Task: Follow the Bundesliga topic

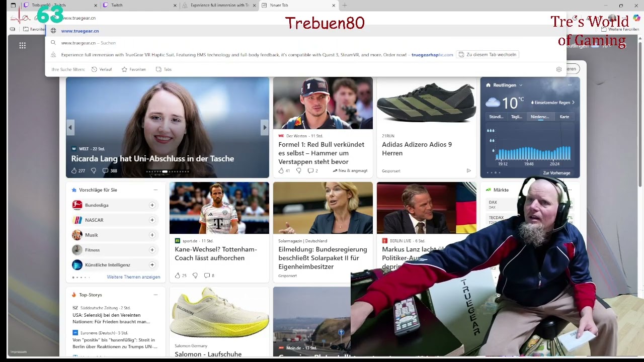Action: tap(152, 205)
